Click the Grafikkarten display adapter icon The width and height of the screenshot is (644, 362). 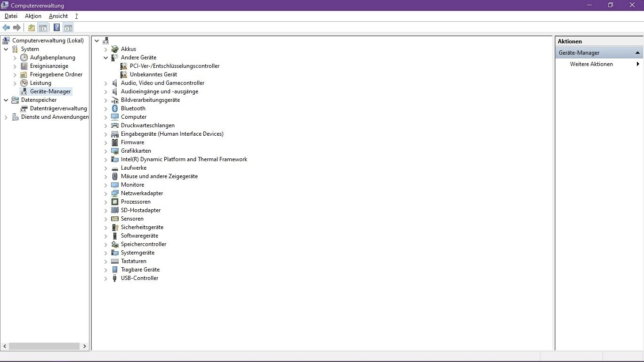[115, 151]
